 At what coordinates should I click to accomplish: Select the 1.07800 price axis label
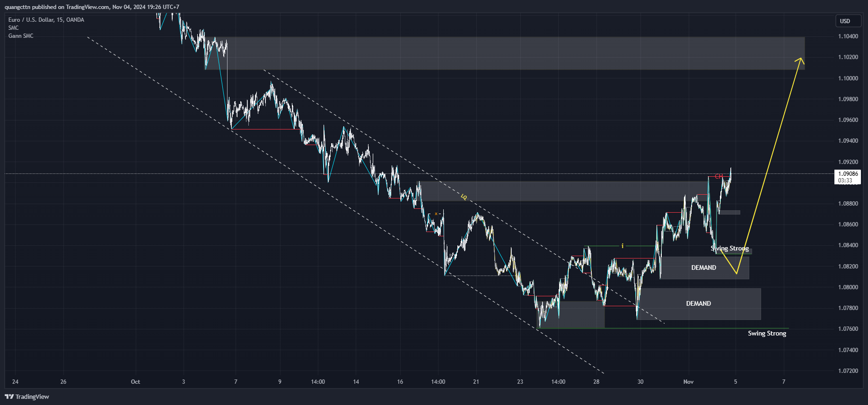pyautogui.click(x=848, y=308)
